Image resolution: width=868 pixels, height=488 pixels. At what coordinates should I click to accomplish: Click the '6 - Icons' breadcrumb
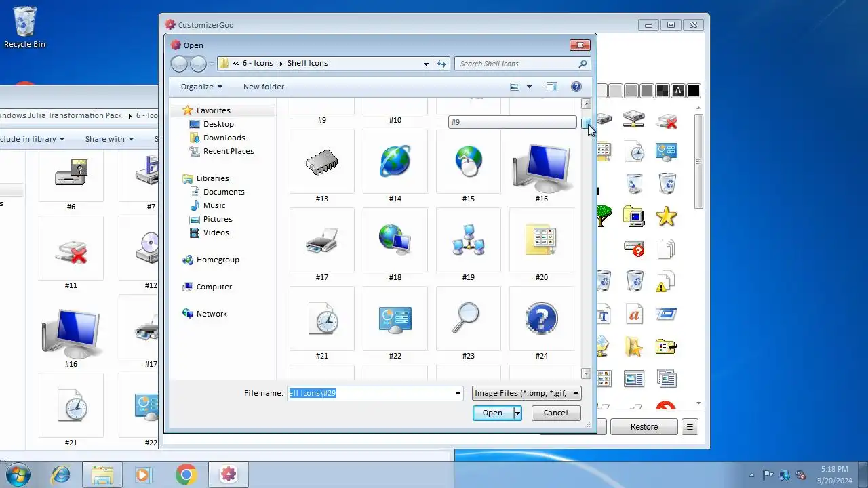click(258, 63)
